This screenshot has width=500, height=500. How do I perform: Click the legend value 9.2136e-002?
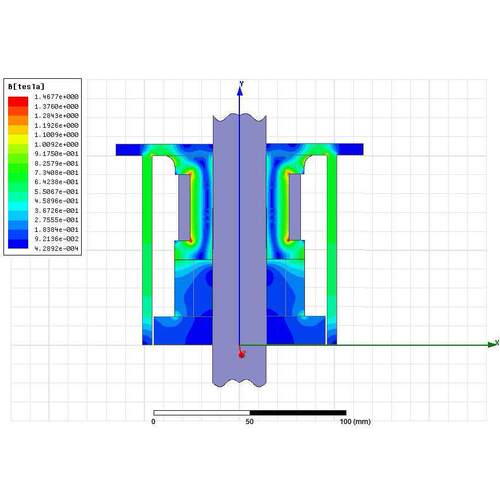[57, 239]
